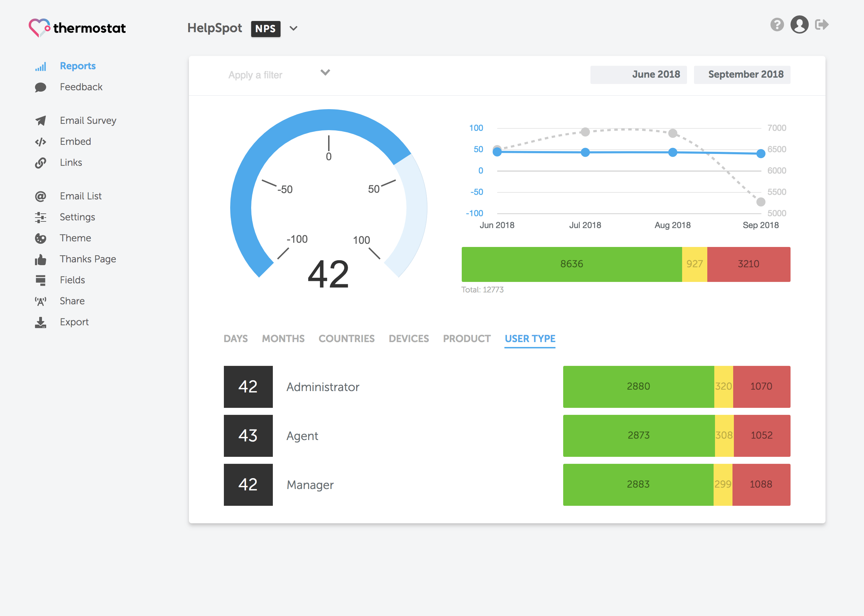Open the June 2018 start date picker
This screenshot has height=616, width=864.
[638, 75]
